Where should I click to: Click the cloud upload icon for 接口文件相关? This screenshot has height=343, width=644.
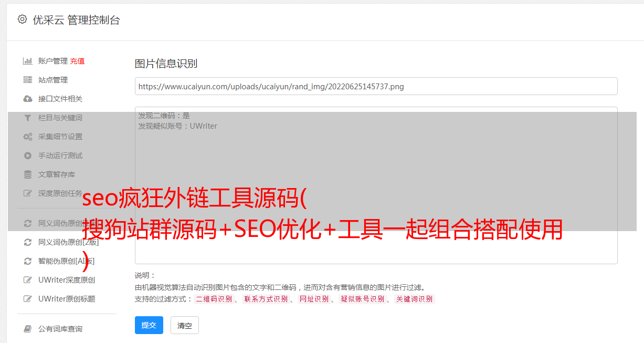click(x=28, y=99)
